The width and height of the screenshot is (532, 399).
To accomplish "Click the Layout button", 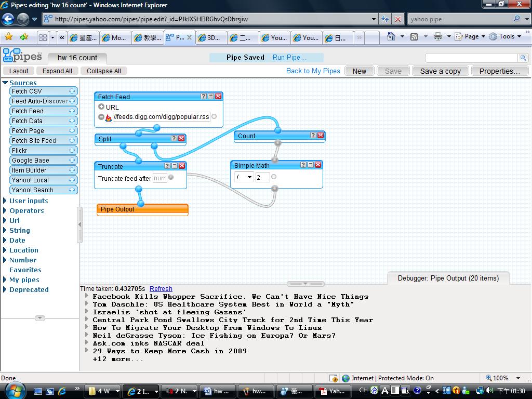I will pos(19,71).
